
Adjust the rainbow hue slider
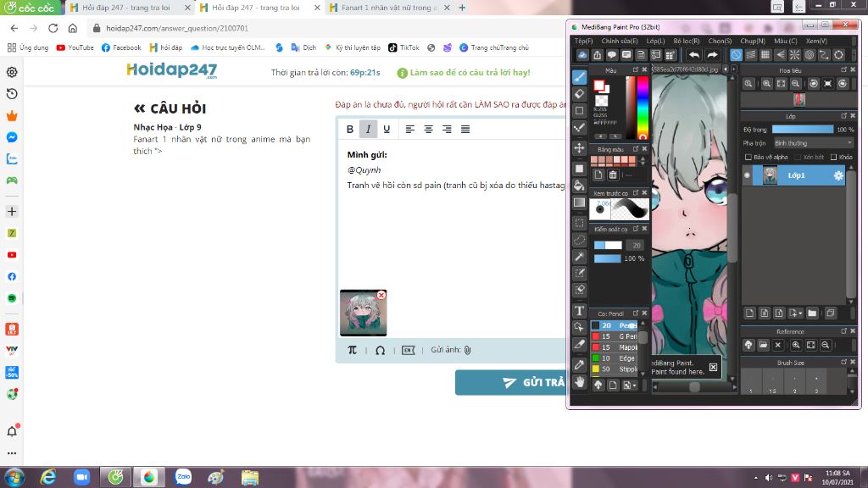point(643,107)
